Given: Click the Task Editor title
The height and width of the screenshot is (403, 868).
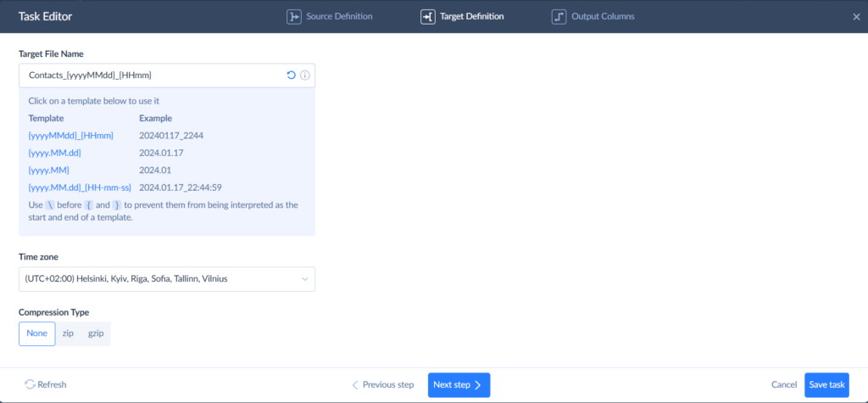Looking at the screenshot, I should [46, 17].
